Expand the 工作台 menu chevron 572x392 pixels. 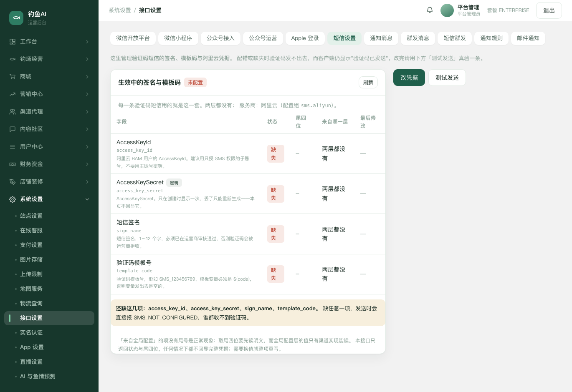point(87,42)
